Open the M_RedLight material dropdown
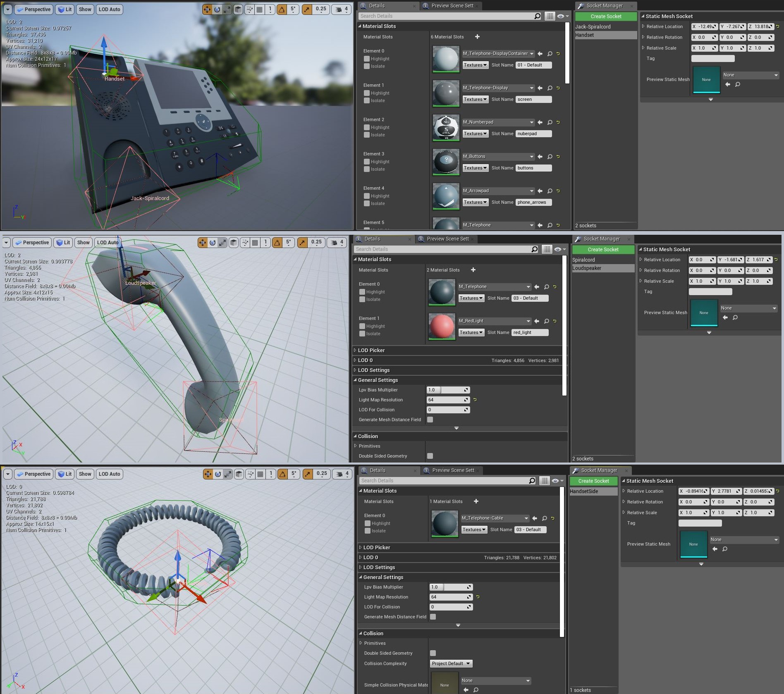784x694 pixels. point(495,321)
